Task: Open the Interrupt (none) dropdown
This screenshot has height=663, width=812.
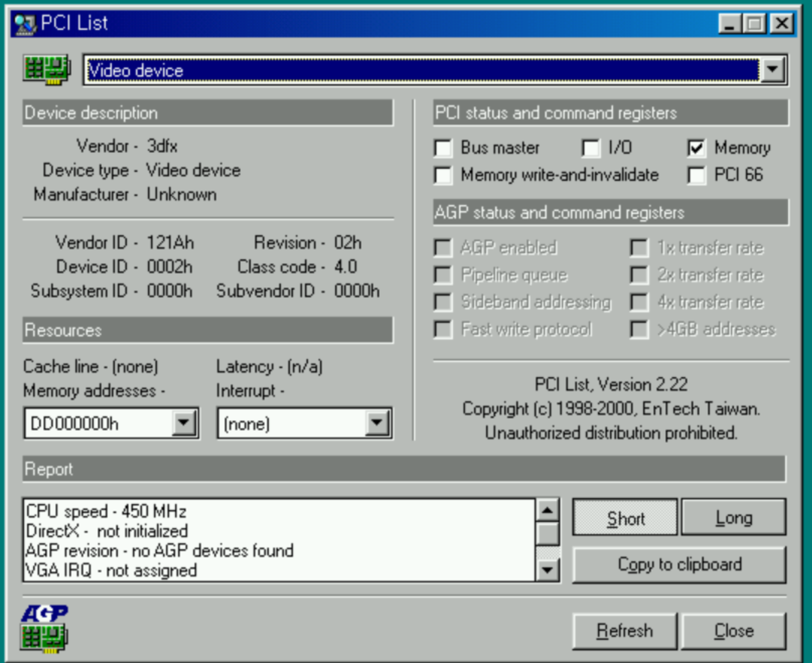Action: (376, 423)
